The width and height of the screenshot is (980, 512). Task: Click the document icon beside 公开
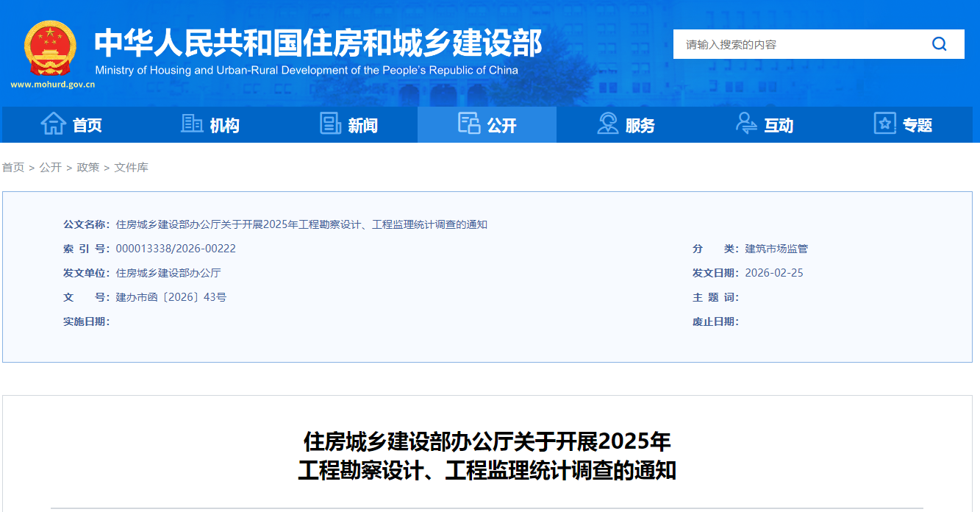pos(468,124)
